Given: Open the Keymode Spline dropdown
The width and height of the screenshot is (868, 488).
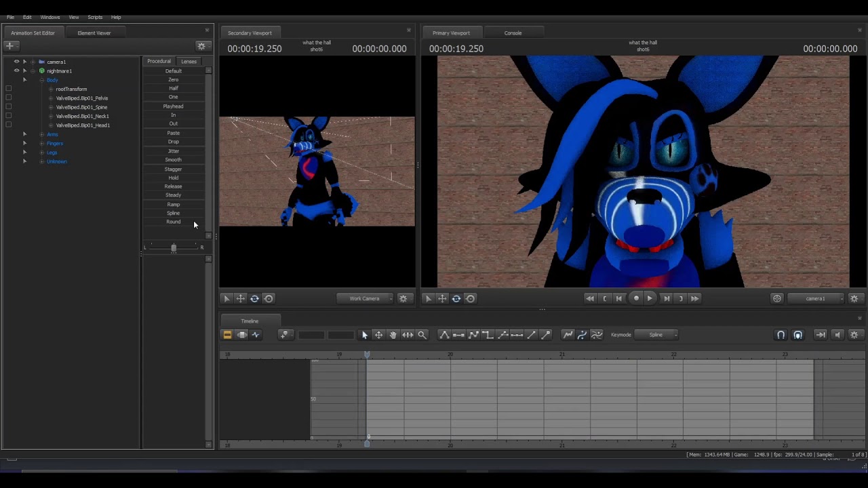Looking at the screenshot, I should tap(656, 335).
